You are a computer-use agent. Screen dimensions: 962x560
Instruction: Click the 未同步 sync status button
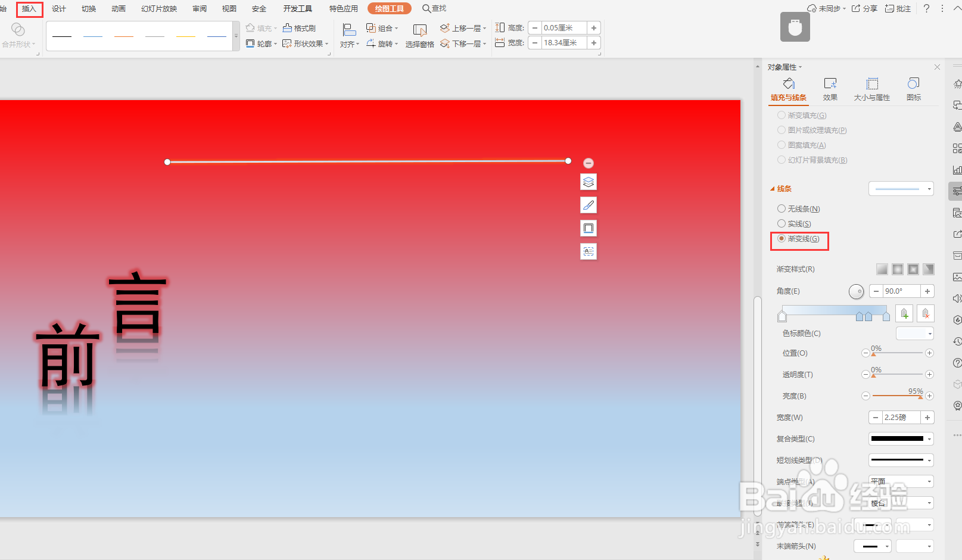[826, 8]
